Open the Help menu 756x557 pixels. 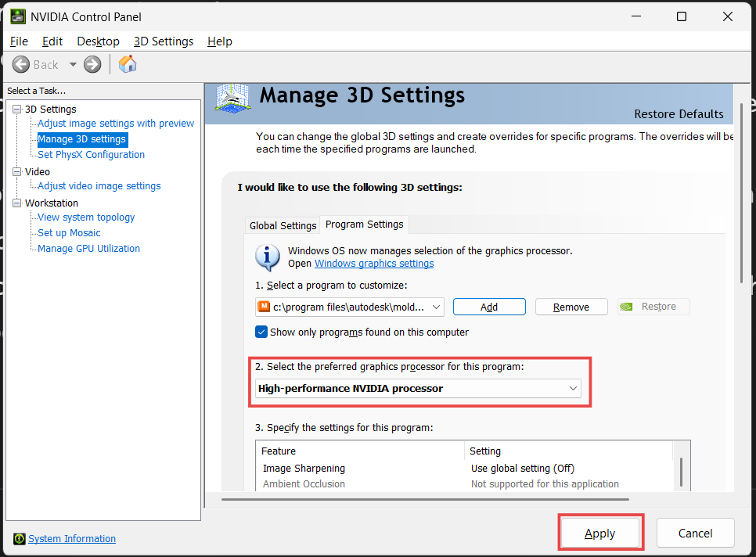pyautogui.click(x=219, y=41)
